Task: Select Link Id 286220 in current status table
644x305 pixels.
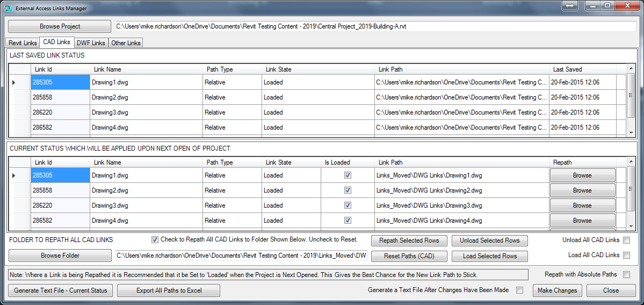Action: pos(60,205)
